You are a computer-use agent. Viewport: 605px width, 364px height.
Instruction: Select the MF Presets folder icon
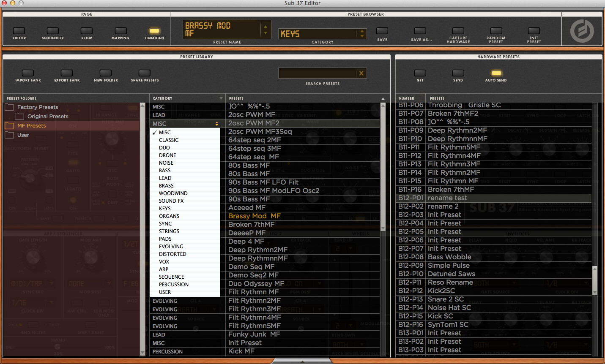click(x=9, y=126)
